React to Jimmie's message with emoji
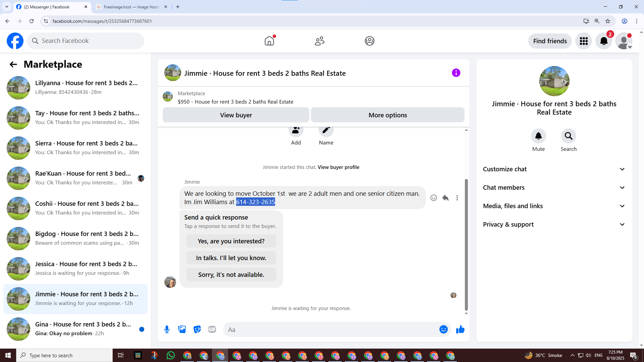The image size is (644, 362). [x=434, y=198]
